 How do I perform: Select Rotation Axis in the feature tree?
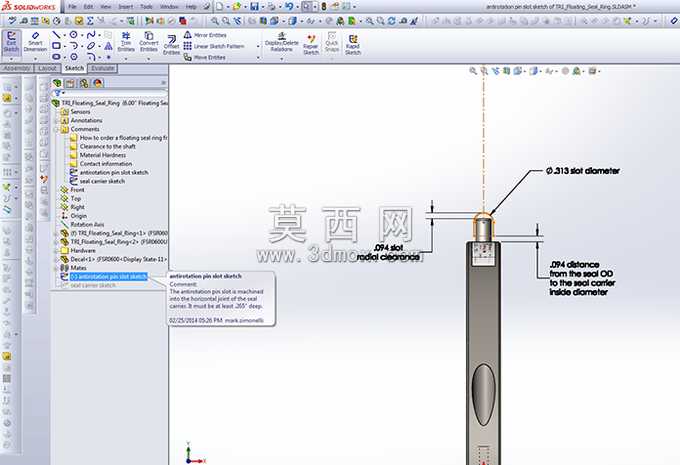tap(87, 225)
